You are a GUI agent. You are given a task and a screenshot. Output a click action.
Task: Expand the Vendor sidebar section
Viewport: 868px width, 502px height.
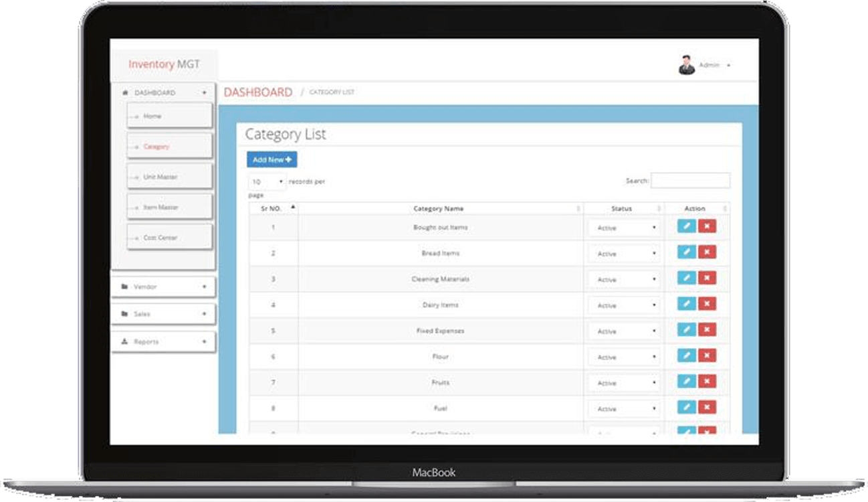coord(163,286)
